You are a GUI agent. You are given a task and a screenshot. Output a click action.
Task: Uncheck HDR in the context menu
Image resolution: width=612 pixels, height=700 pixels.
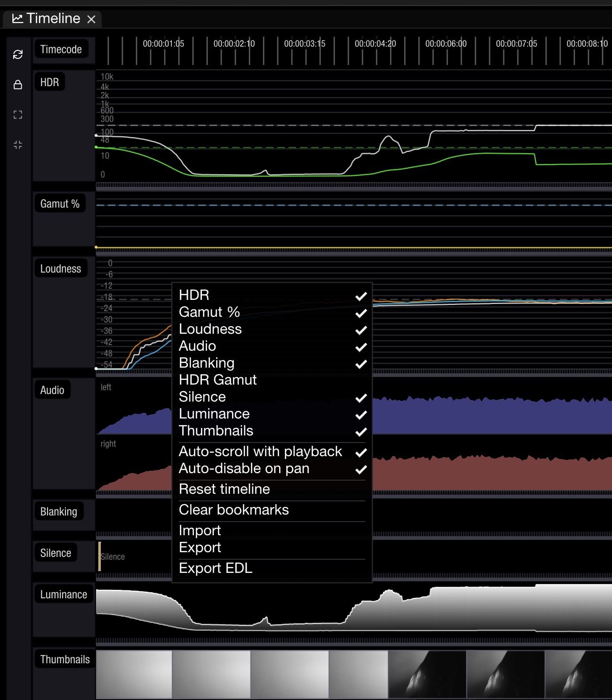(x=272, y=295)
